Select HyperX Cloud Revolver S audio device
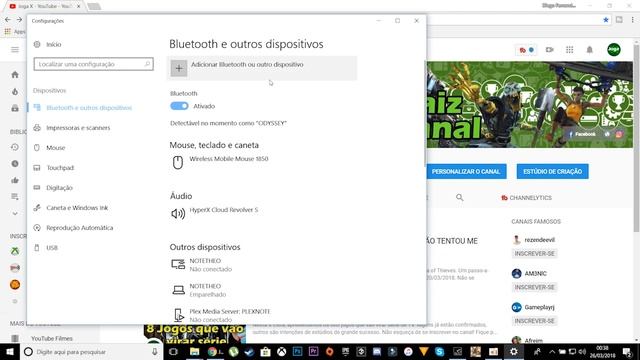Viewport: 640px width, 360px height. tap(224, 210)
